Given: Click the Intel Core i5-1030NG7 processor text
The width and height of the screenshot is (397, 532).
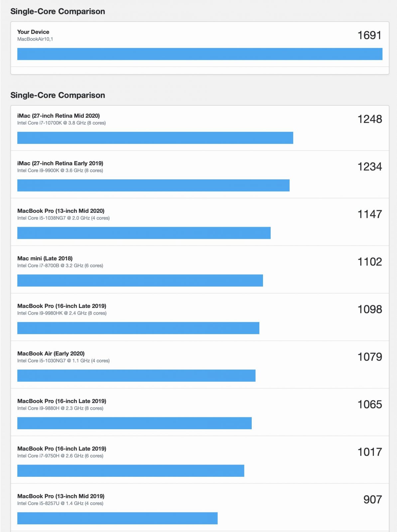Looking at the screenshot, I should [64, 361].
